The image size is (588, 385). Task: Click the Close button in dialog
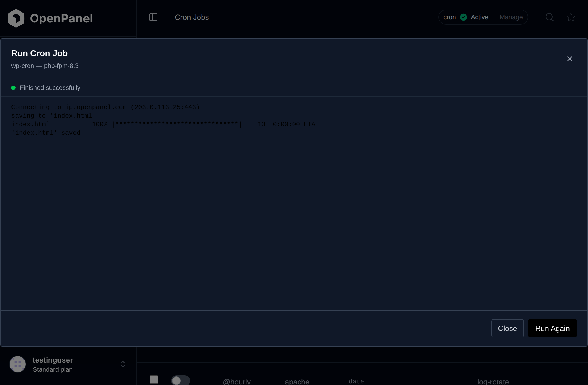(x=508, y=328)
